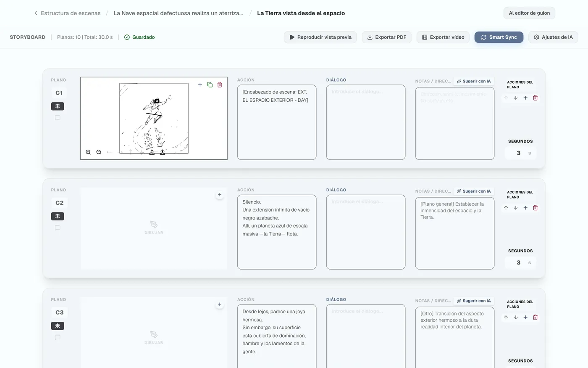The image size is (588, 368).
Task: Click La Tierra vista desde el espacio title
Action: coord(301,13)
